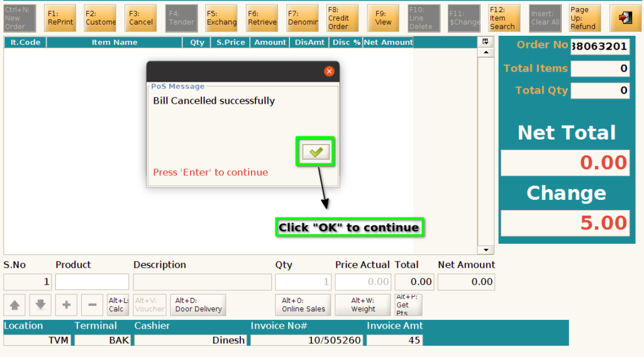Click the Location value TVM
This screenshot has height=357, width=644.
37,340
